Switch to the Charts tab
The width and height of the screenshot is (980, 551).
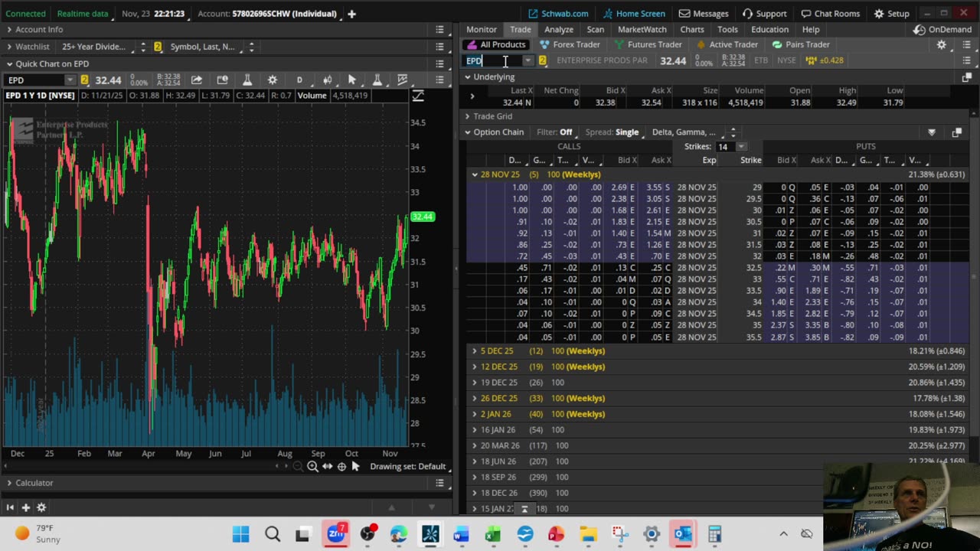pyautogui.click(x=691, y=30)
